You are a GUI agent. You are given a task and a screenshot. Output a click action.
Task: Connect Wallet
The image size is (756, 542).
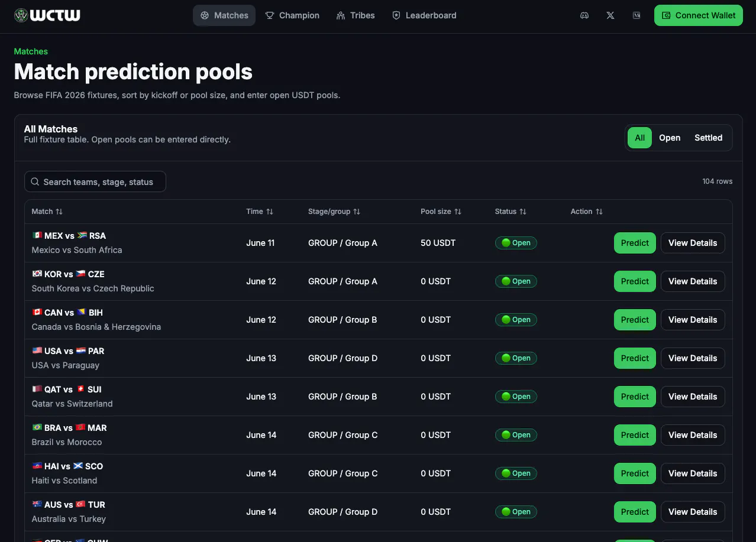[698, 15]
